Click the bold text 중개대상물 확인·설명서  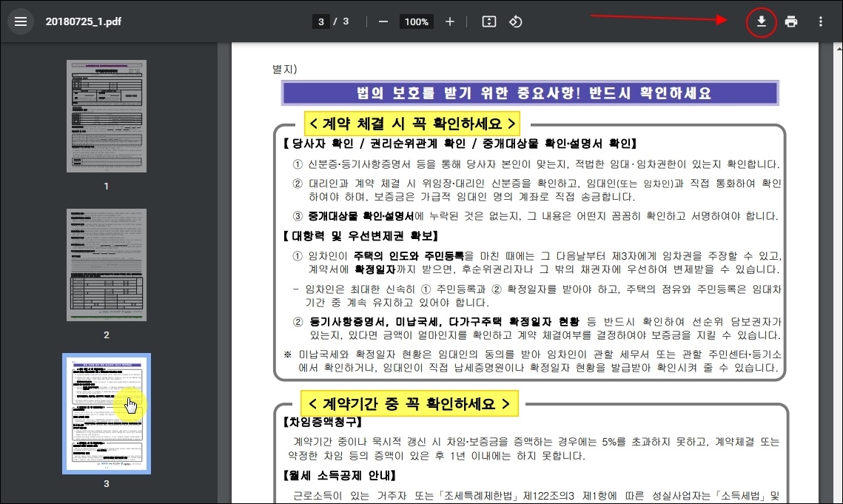[x=360, y=216]
